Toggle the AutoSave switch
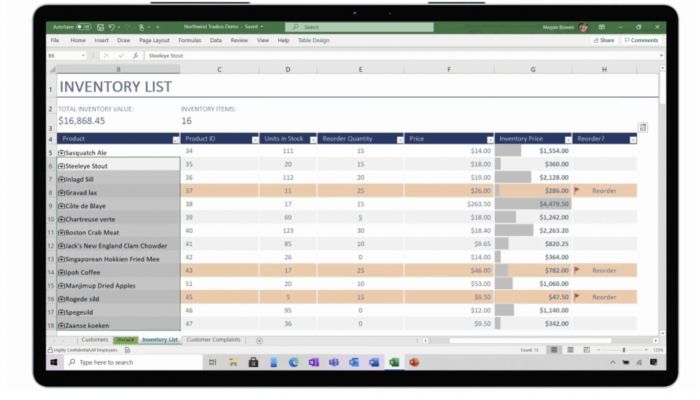700x400 pixels. pyautogui.click(x=83, y=27)
